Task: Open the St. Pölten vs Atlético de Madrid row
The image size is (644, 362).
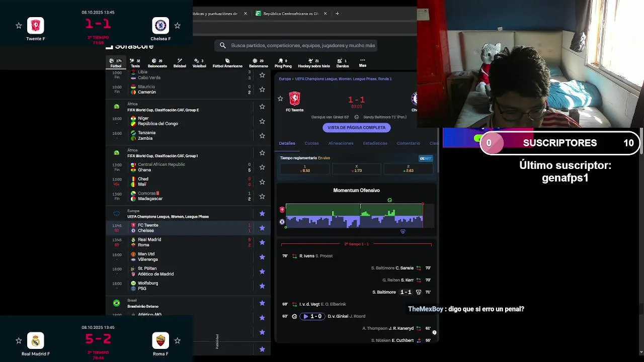Action: point(189,271)
